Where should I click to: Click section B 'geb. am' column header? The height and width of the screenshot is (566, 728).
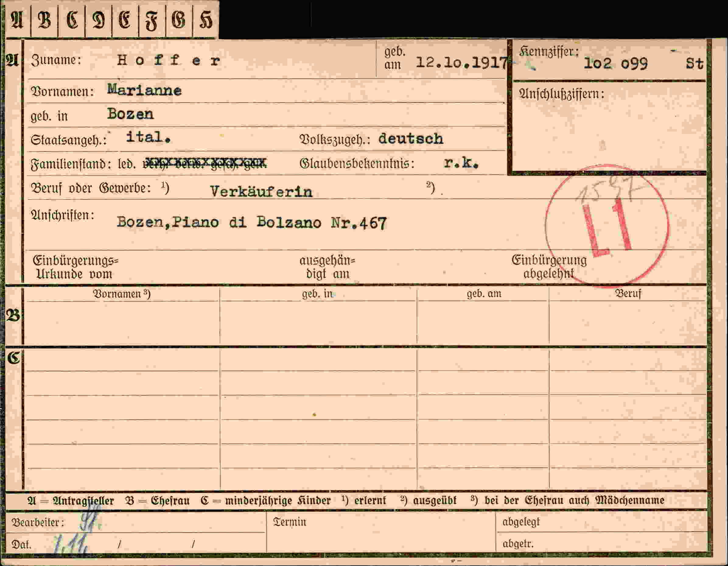(x=484, y=294)
